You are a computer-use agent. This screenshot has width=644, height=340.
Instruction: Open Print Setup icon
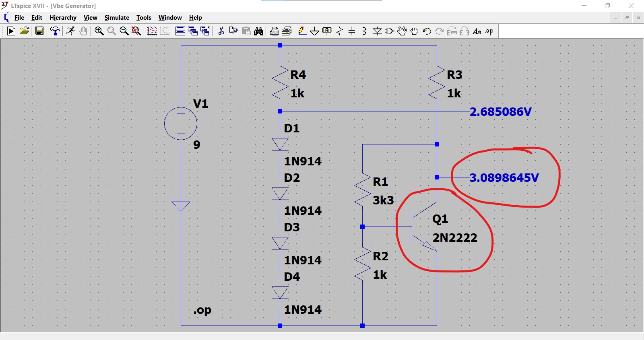point(287,31)
